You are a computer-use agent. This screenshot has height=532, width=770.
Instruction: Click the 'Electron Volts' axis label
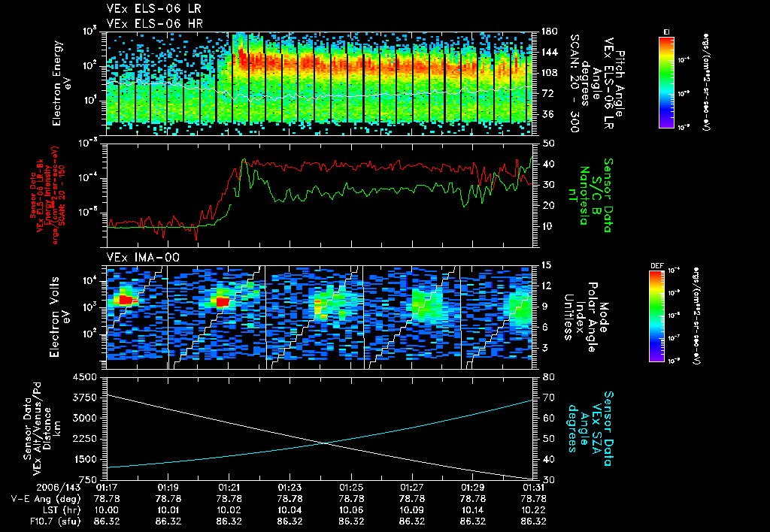tap(54, 316)
